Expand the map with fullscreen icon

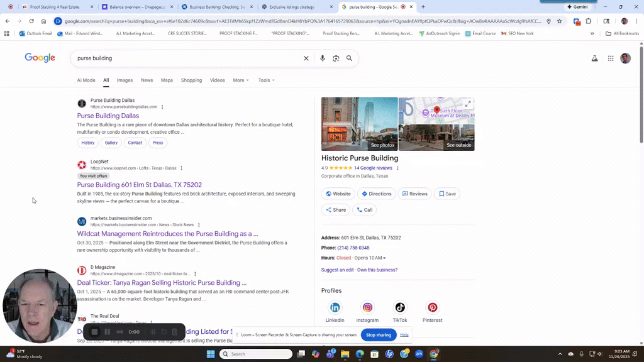click(468, 104)
